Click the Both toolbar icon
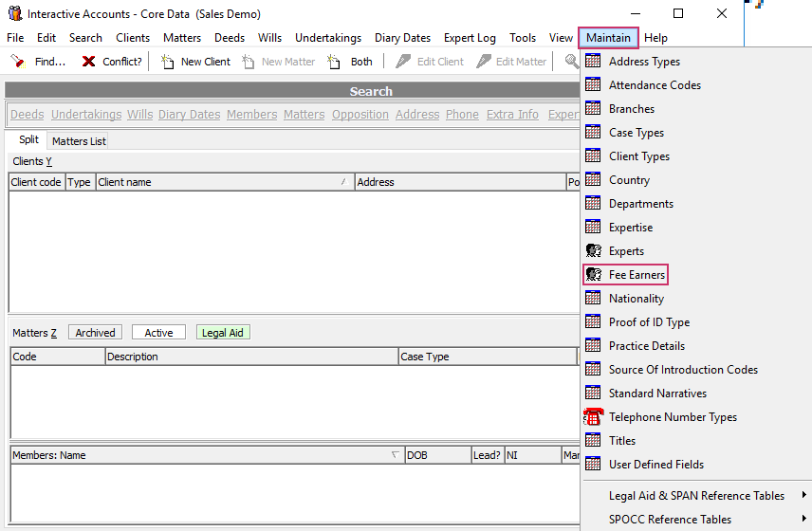This screenshot has height=531, width=812. coord(334,62)
